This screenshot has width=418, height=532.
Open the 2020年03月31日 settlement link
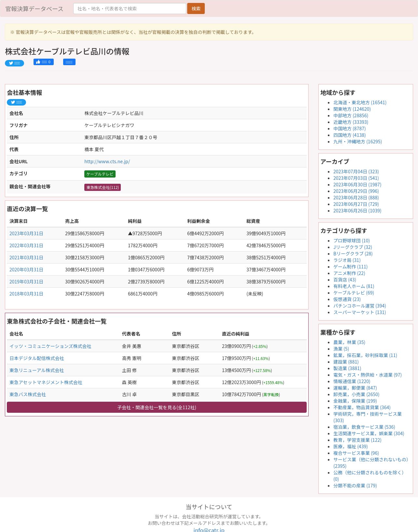coord(26,270)
